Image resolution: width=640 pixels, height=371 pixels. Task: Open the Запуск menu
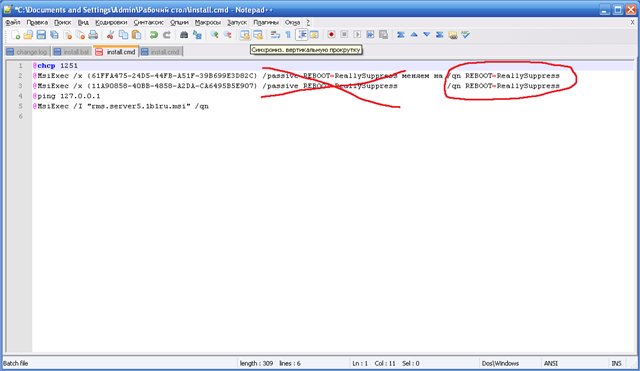(x=237, y=22)
